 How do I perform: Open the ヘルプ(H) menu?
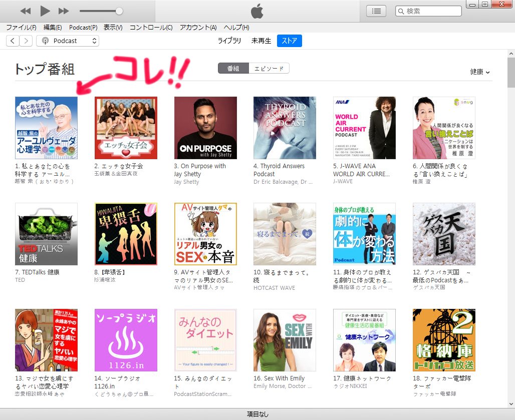coord(236,28)
